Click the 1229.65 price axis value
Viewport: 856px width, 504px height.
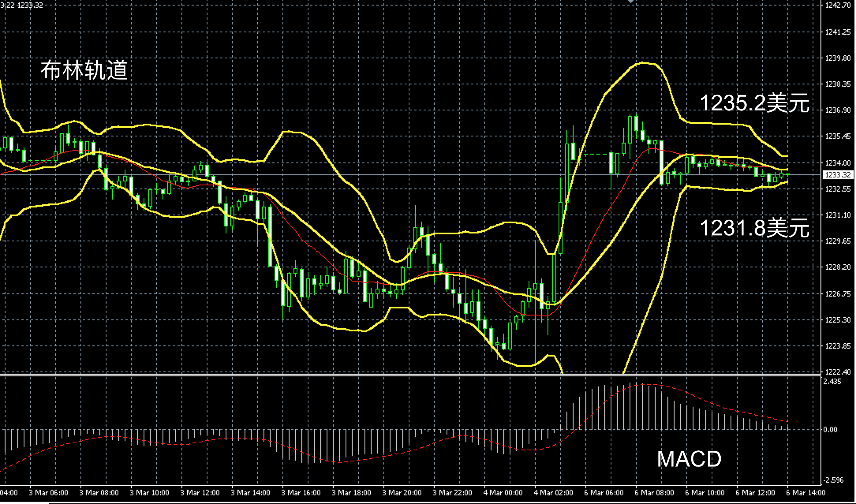pos(838,241)
